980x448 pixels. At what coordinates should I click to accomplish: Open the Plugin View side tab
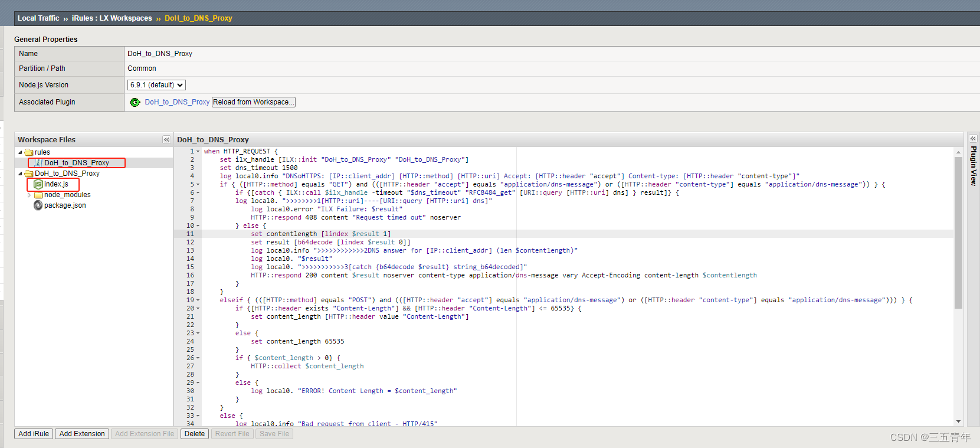click(x=974, y=166)
